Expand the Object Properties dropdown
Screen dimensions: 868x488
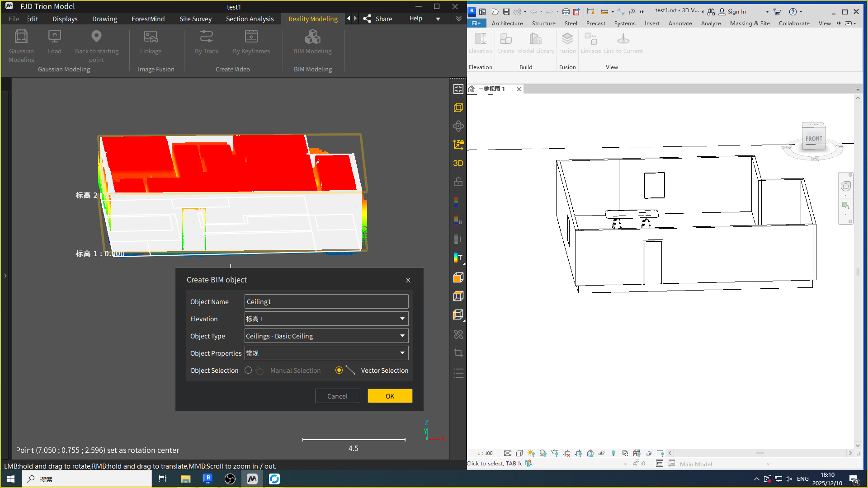point(402,353)
